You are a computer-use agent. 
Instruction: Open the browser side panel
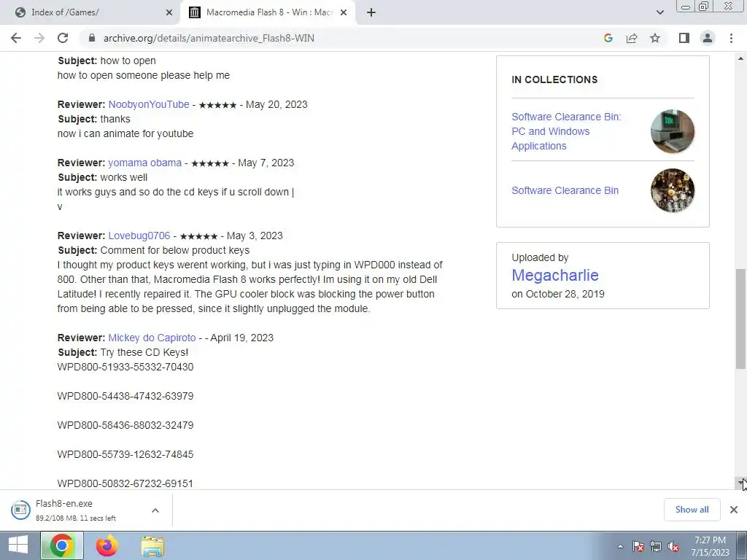click(684, 38)
